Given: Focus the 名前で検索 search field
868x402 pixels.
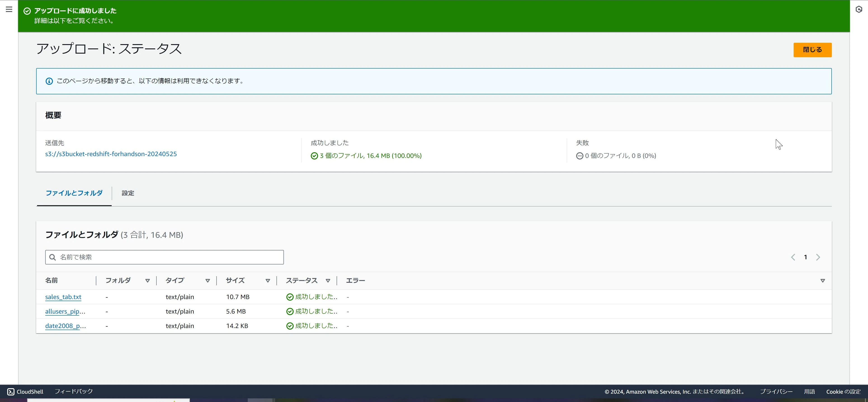Looking at the screenshot, I should [x=164, y=257].
